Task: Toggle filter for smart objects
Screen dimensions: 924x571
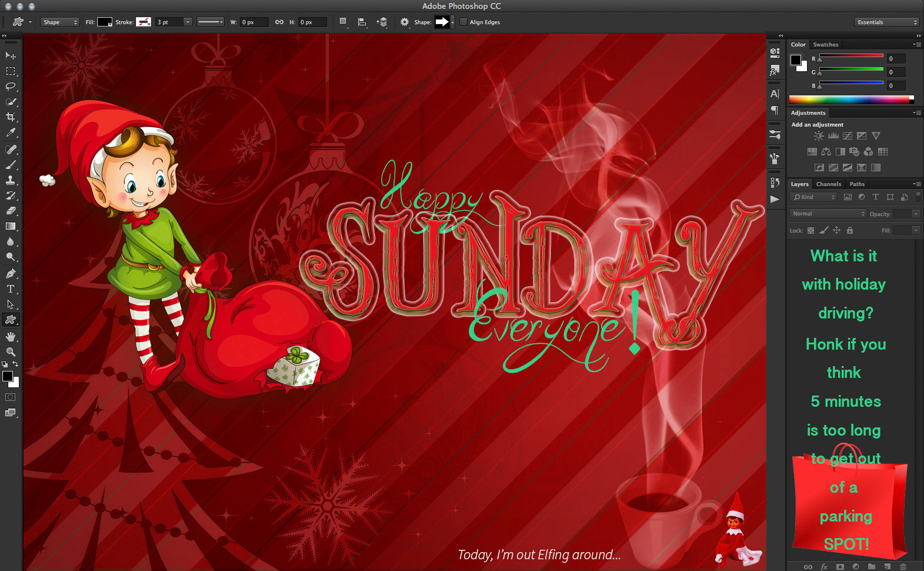Action: click(x=904, y=197)
